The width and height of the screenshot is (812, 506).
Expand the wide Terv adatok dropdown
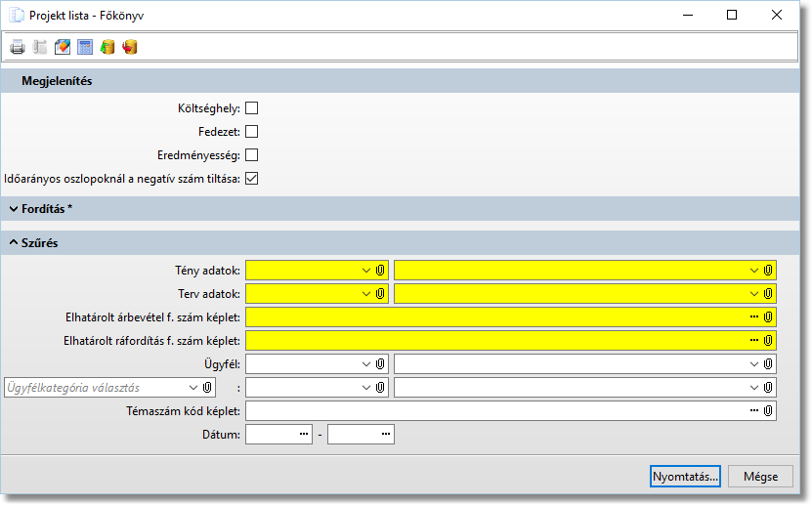tap(753, 293)
